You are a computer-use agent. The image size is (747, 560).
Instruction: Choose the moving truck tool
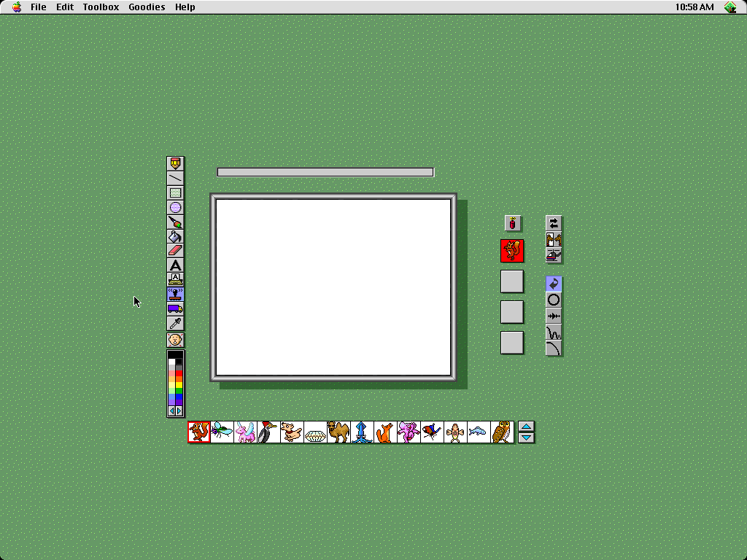pyautogui.click(x=175, y=309)
